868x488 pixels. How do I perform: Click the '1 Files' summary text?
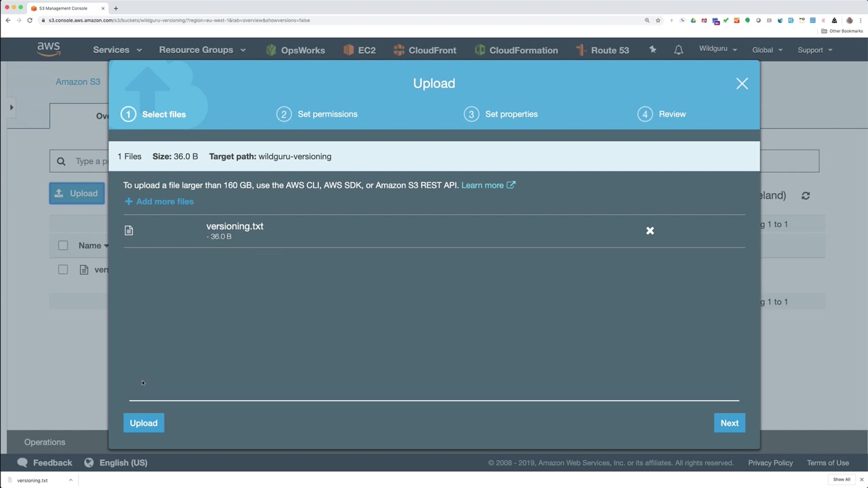(x=130, y=157)
